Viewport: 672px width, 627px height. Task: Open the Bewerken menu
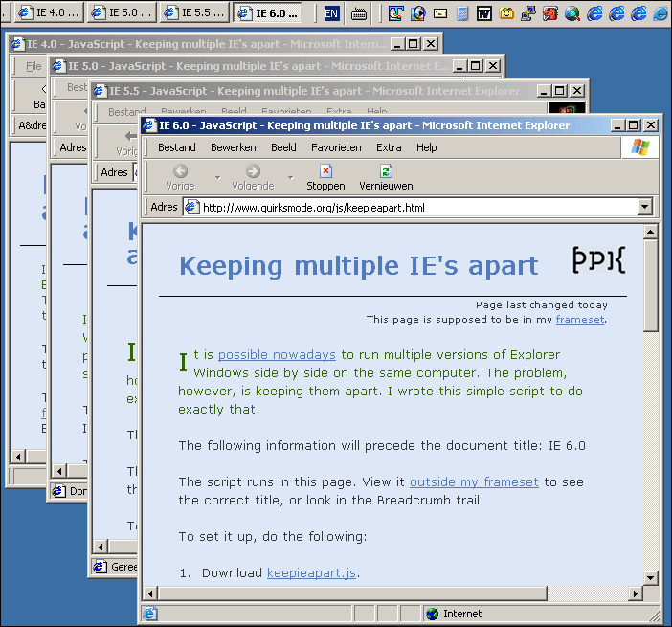(x=234, y=147)
